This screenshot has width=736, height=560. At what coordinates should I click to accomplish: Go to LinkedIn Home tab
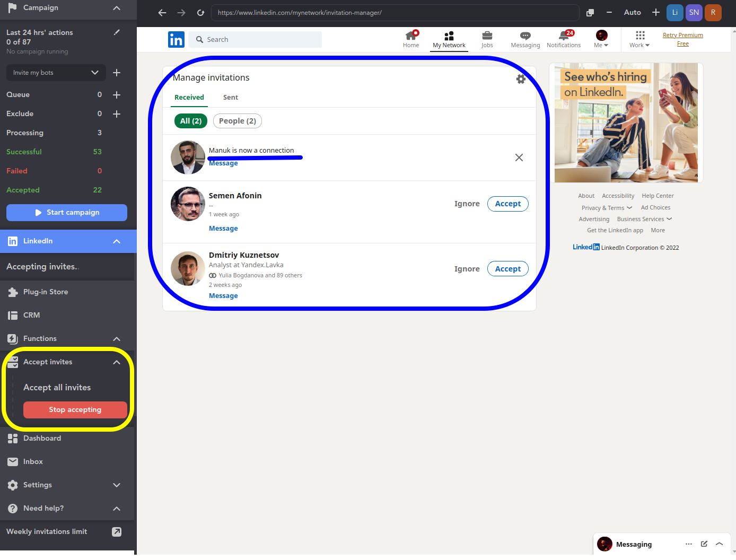pyautogui.click(x=411, y=39)
